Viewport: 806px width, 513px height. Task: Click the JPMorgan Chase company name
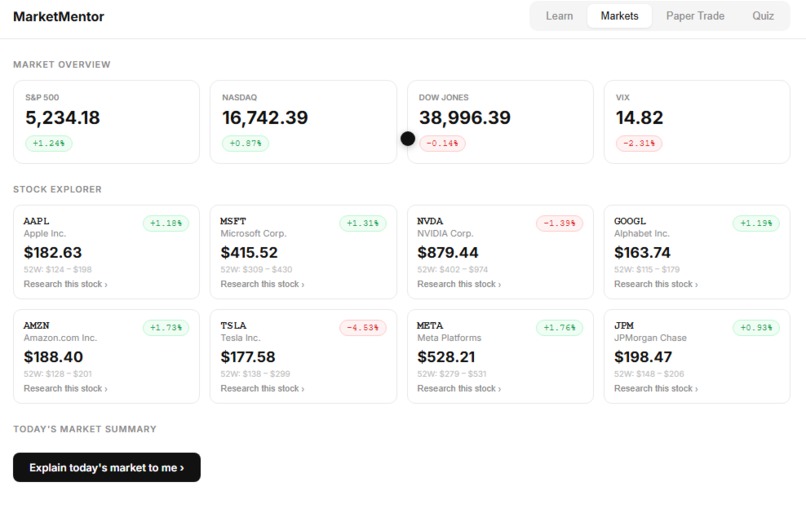650,338
